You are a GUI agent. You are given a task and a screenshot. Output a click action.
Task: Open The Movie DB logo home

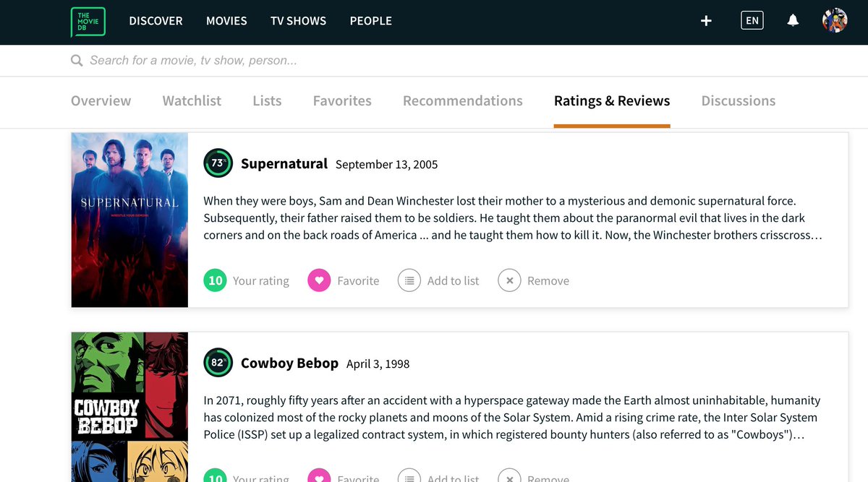pyautogui.click(x=88, y=22)
